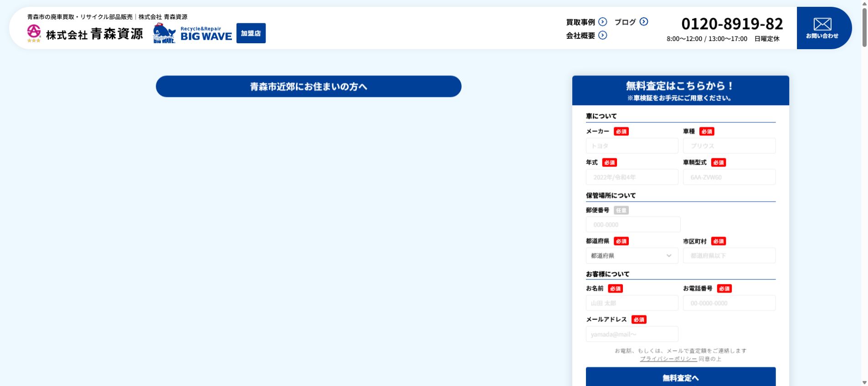Select the 車輌型式 input field
Viewport: 868px width, 386px height.
[x=729, y=177]
